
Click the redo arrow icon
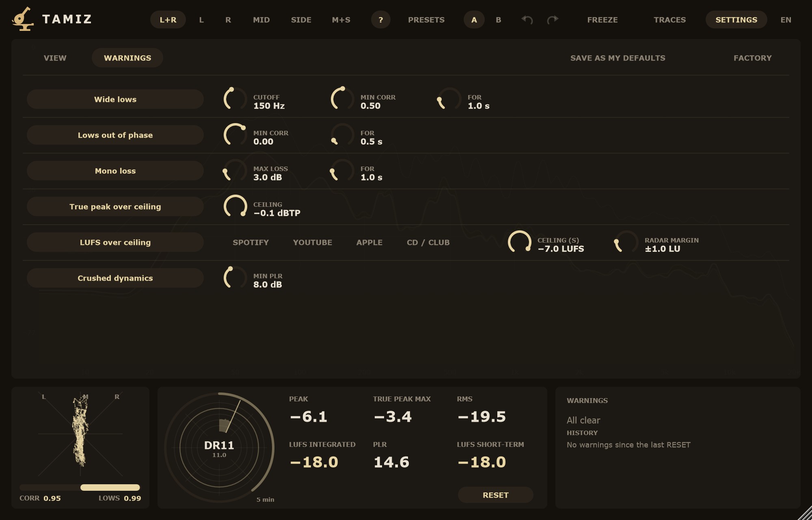pyautogui.click(x=553, y=19)
